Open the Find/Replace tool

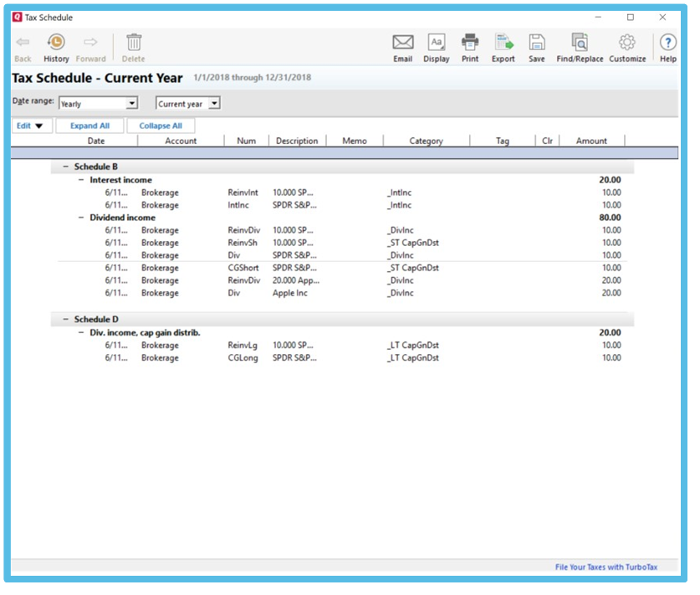tap(580, 43)
